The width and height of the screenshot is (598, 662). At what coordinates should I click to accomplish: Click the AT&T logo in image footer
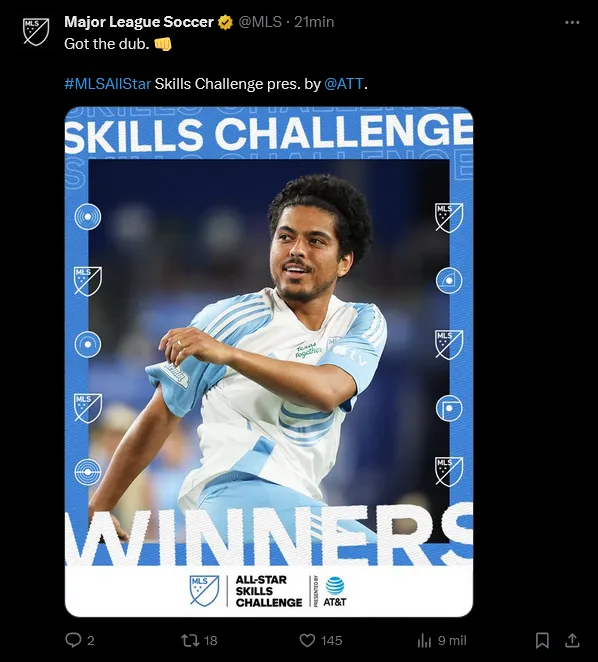334,591
